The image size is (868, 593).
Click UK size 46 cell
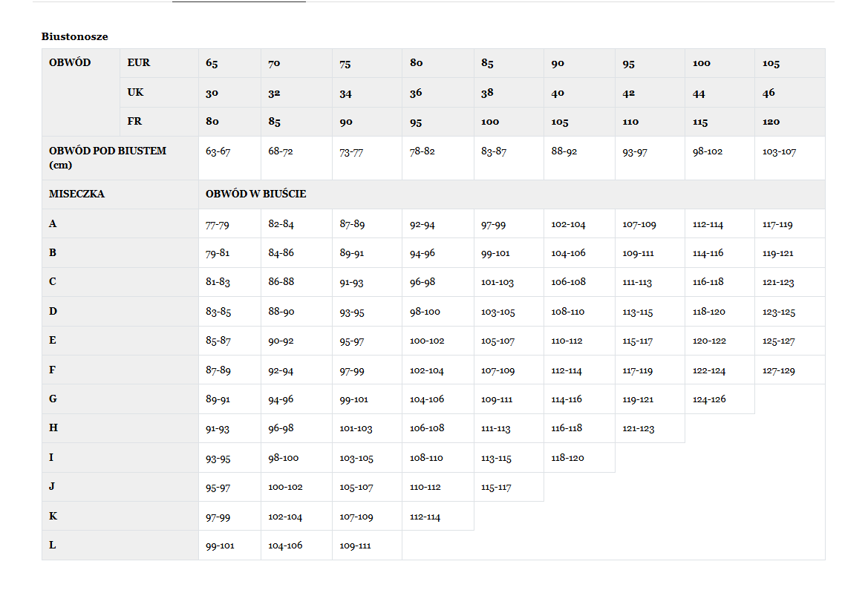[x=769, y=93]
